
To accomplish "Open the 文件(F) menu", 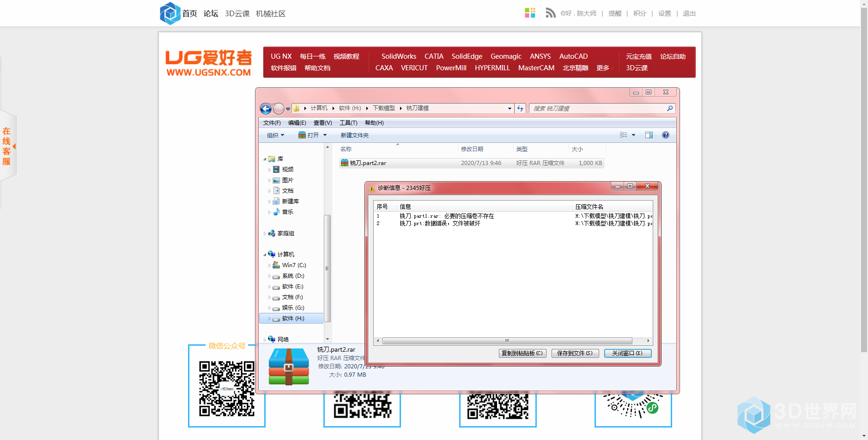I will (272, 123).
